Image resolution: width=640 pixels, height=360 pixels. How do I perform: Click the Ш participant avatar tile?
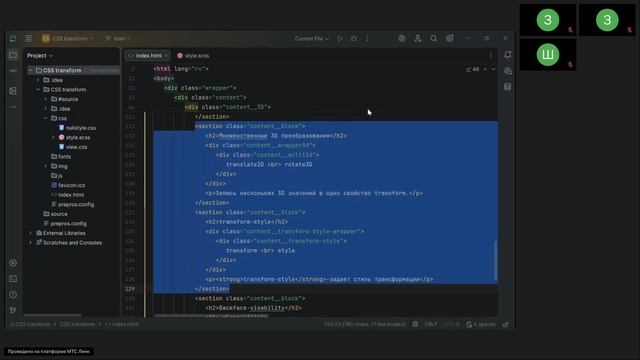point(548,55)
